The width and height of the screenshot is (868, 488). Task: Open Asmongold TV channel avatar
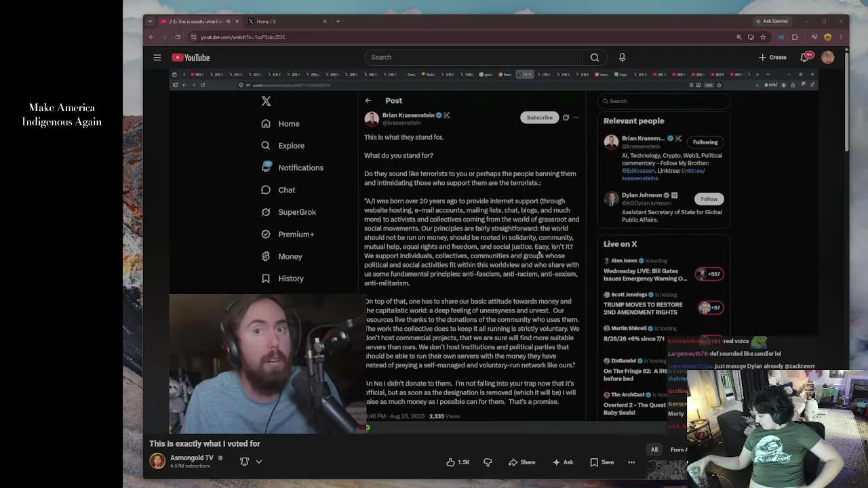click(157, 462)
